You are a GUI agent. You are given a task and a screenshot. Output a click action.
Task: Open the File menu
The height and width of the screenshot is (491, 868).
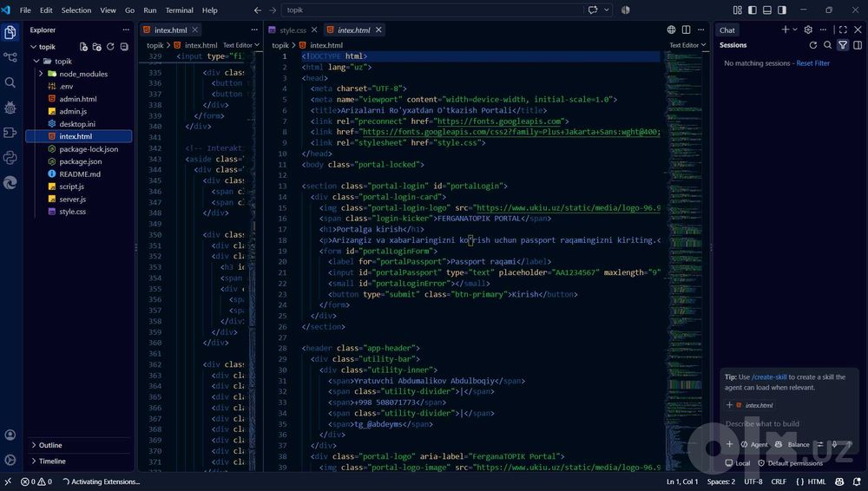click(x=25, y=10)
